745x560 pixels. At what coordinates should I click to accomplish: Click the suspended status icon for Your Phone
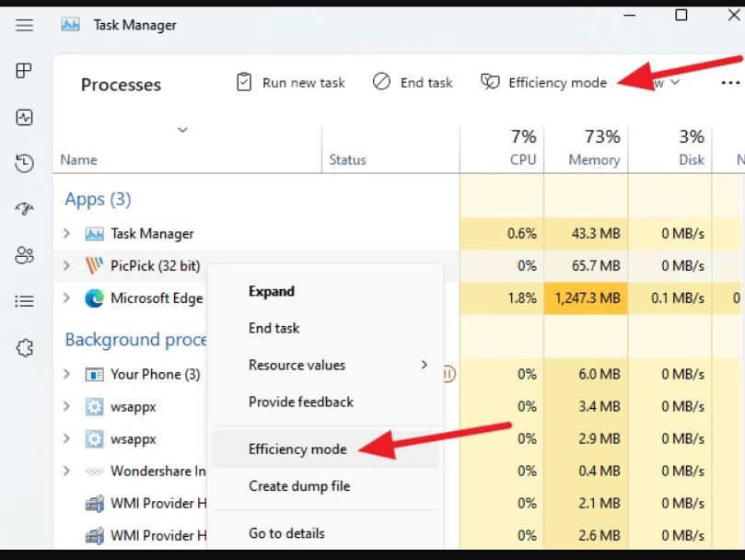pos(449,374)
